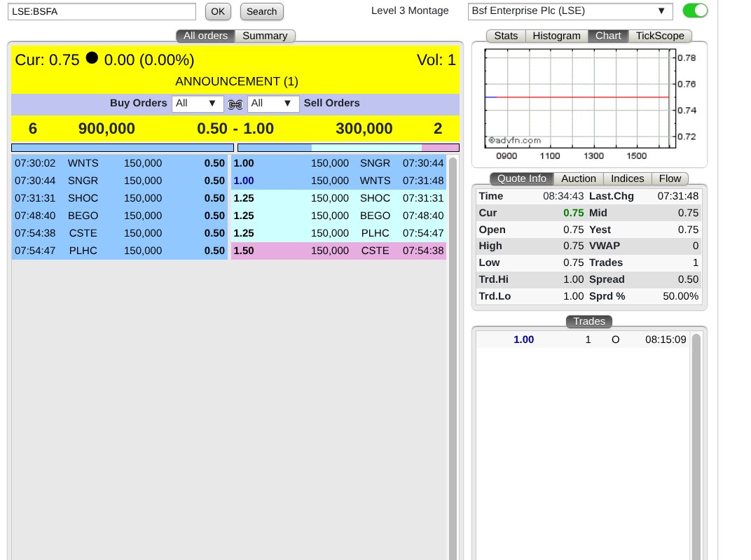Viewport: 751px width, 560px height.
Task: Switch to the Summary tab
Action: (265, 36)
